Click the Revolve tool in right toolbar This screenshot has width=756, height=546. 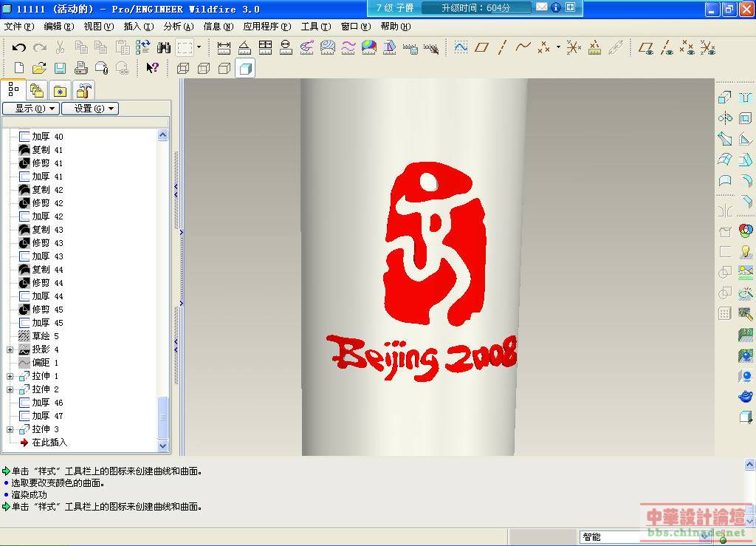click(725, 118)
